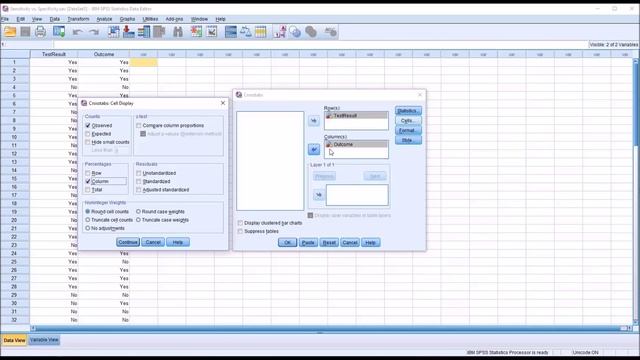Viewport: 640px width, 360px height.
Task: Click the Show all variables icon
Action: [311, 32]
